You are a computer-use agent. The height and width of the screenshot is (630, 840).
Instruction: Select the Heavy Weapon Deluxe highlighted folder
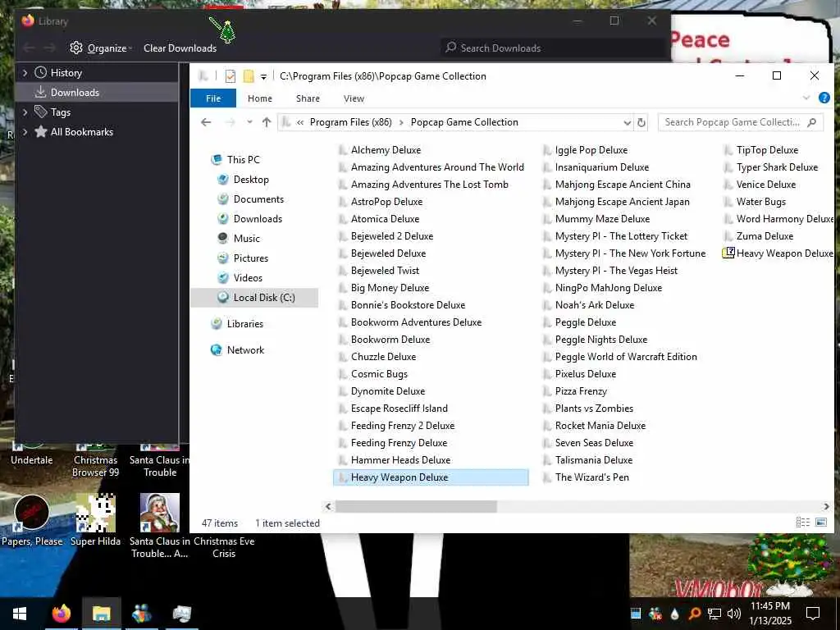click(431, 477)
